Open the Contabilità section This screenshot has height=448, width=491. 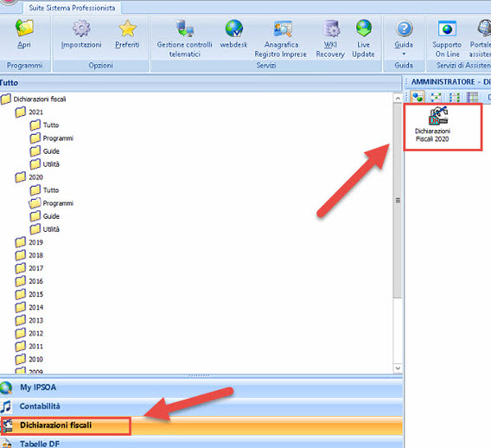201,406
